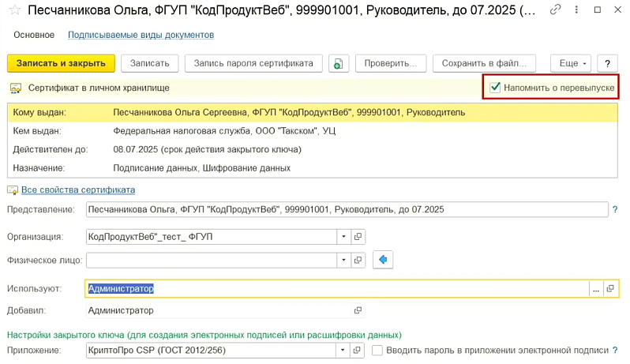Click the Используют field with Администратор
The width and height of the screenshot is (630, 364).
pyautogui.click(x=338, y=289)
